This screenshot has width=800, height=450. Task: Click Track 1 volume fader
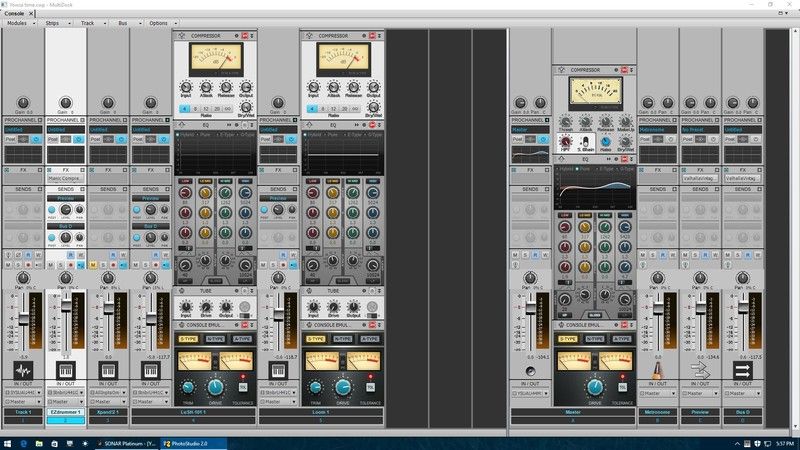tap(23, 319)
